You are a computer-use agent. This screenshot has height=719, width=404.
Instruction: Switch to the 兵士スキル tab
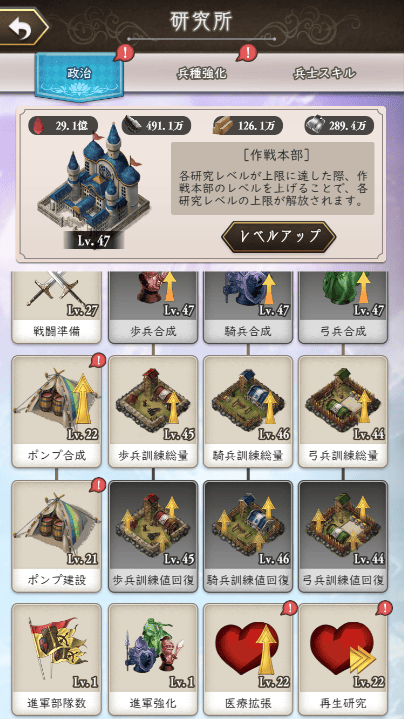tap(325, 73)
